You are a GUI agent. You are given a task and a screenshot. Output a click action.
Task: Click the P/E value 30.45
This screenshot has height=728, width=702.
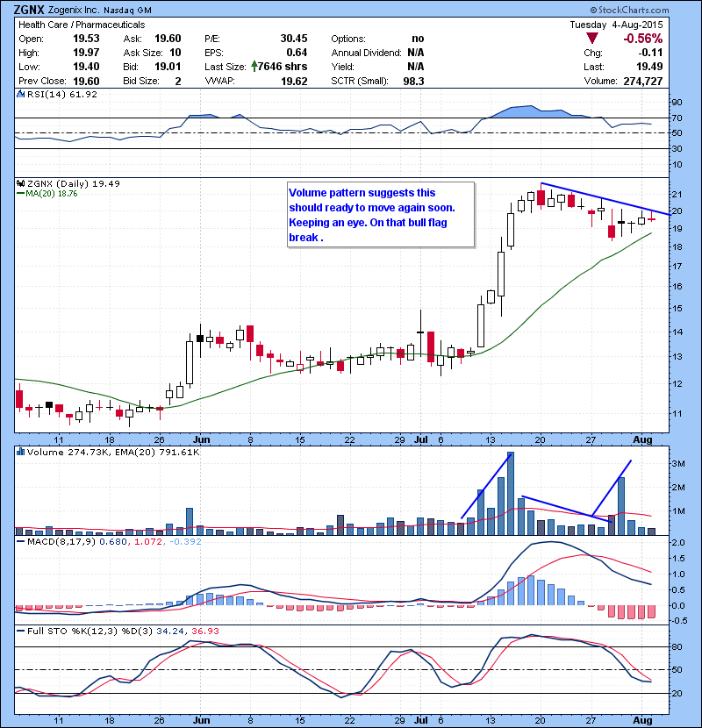[x=294, y=38]
